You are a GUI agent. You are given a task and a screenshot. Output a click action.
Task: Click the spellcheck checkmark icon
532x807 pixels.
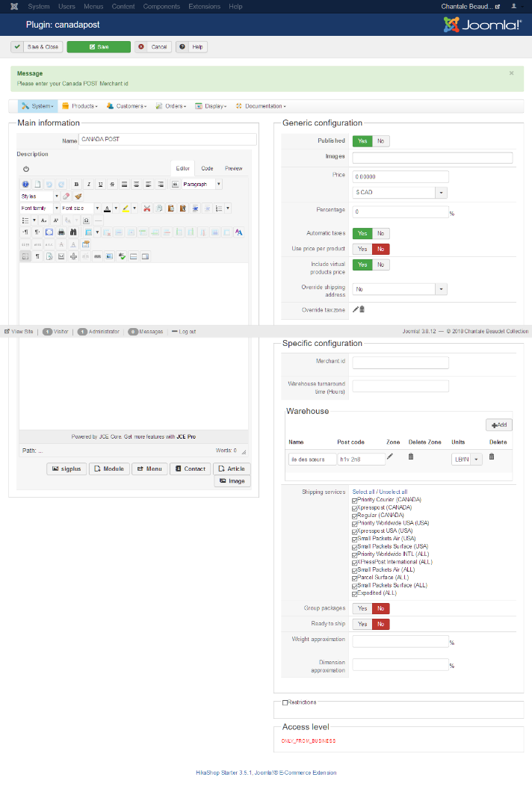[122, 256]
